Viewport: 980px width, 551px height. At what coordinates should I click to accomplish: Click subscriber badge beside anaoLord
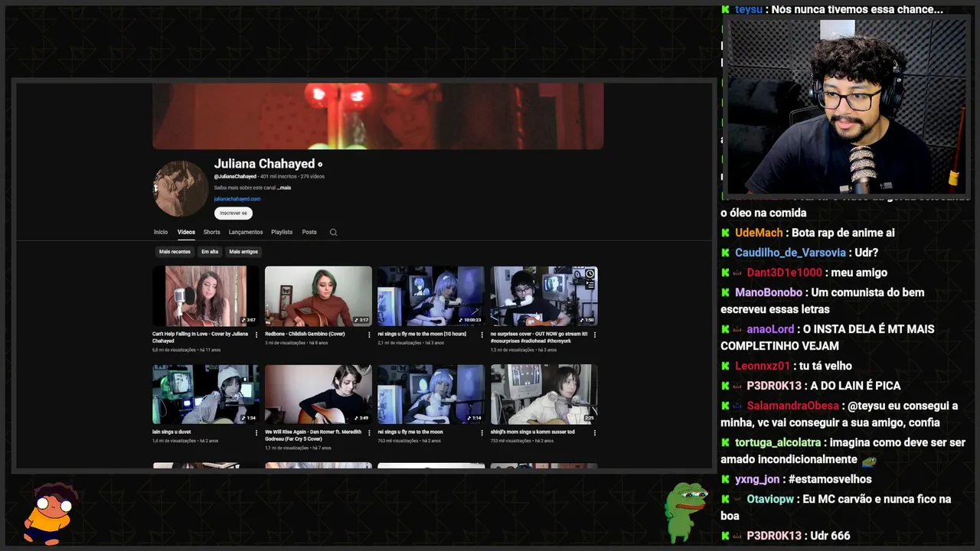[739, 329]
